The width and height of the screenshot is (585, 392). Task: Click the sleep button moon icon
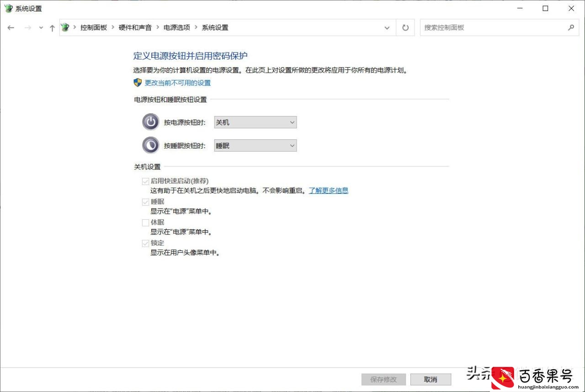click(x=151, y=145)
